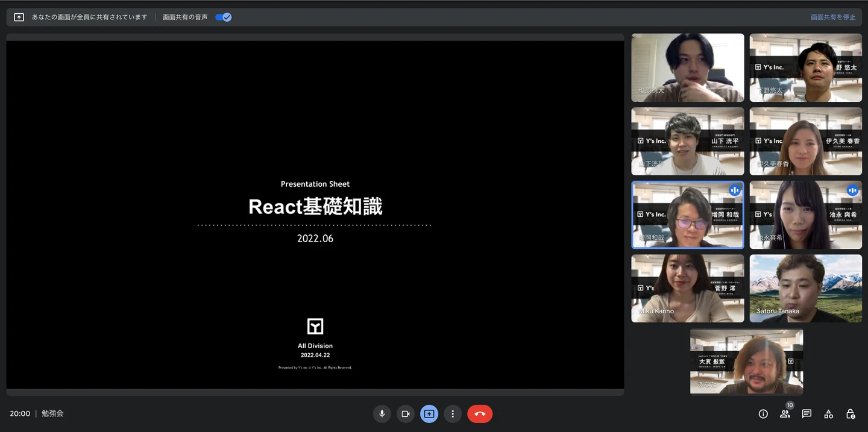This screenshot has height=432, width=868.
Task: Open the activities shapes icon
Action: pos(829,414)
